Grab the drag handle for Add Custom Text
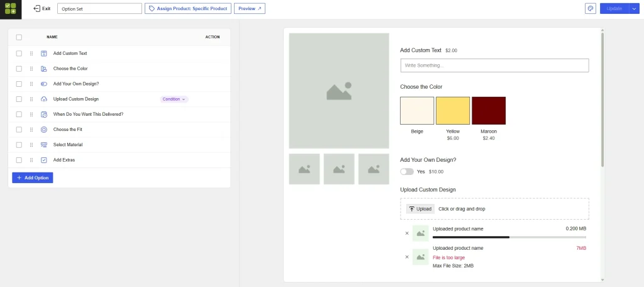The image size is (644, 287). 31,53
